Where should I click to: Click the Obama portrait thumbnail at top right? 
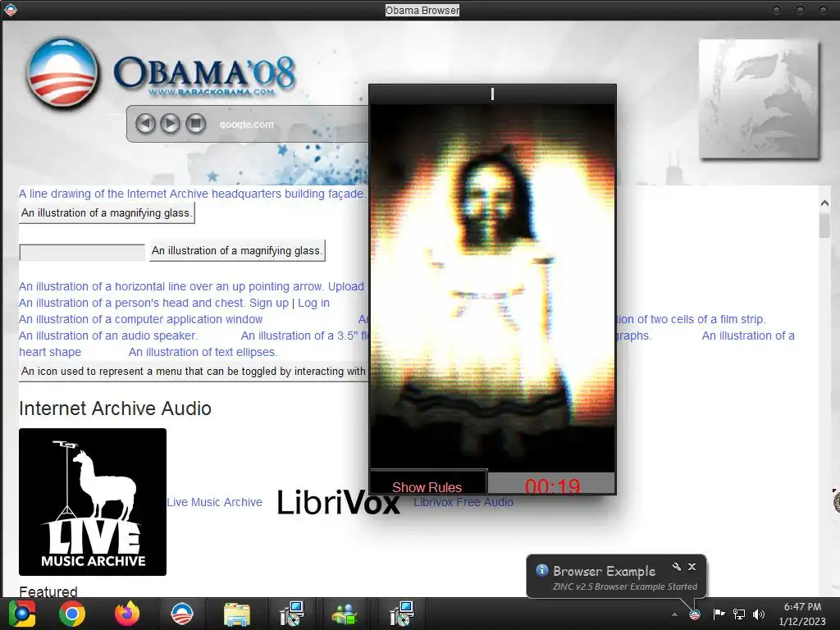759,99
